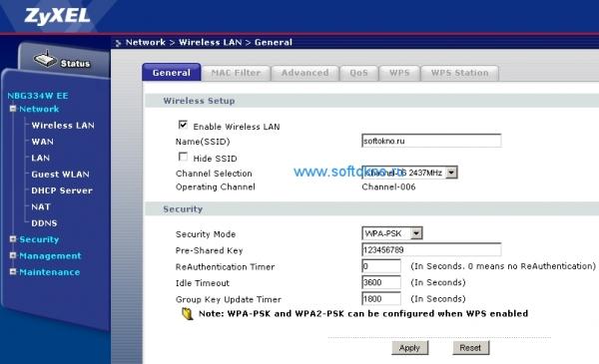Open the Advanced tab

[x=304, y=73]
